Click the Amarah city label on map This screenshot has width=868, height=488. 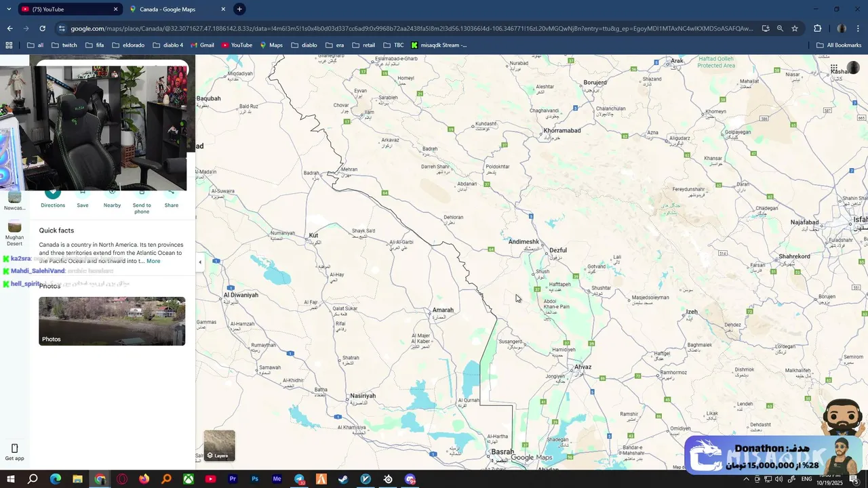[x=443, y=310]
